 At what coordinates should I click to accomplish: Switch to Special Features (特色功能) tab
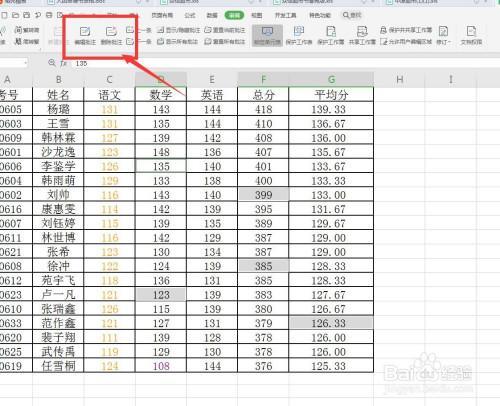click(320, 15)
